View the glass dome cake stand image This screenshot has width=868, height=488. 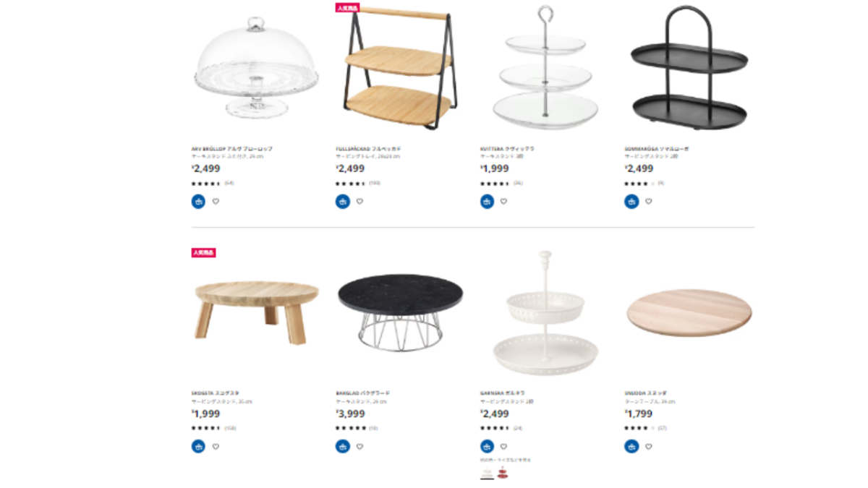pyautogui.click(x=256, y=67)
